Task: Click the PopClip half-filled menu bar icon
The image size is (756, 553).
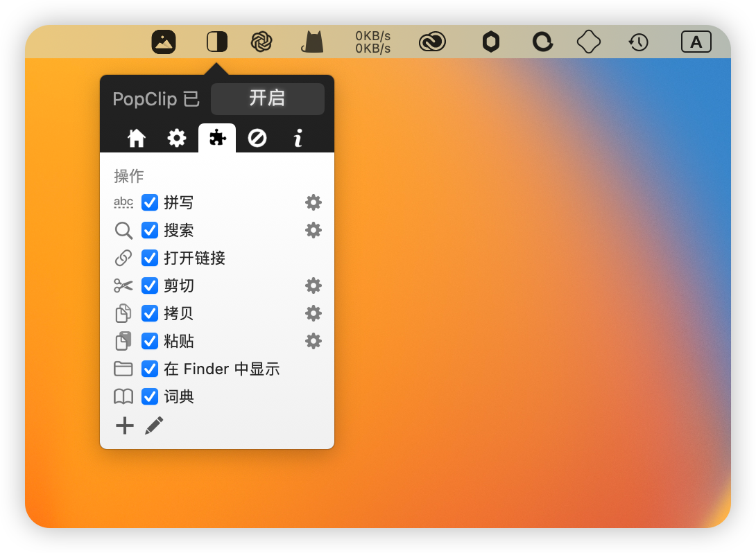Action: click(217, 42)
